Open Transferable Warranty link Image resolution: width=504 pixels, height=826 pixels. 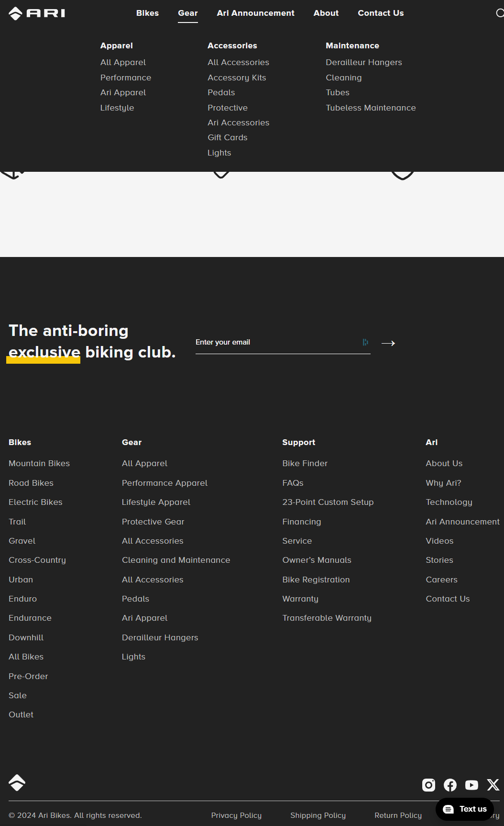(327, 618)
